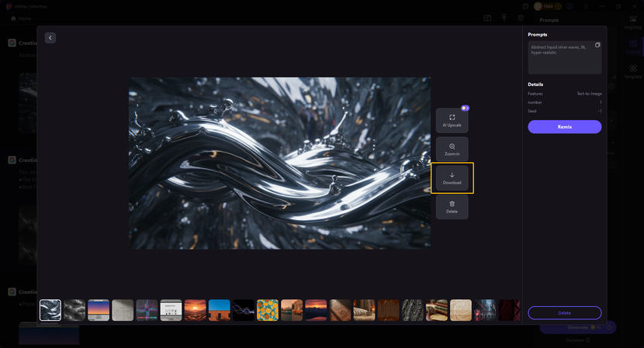Click the trash Delete icon beside image
Viewport: 644px width, 348px height.
[452, 207]
